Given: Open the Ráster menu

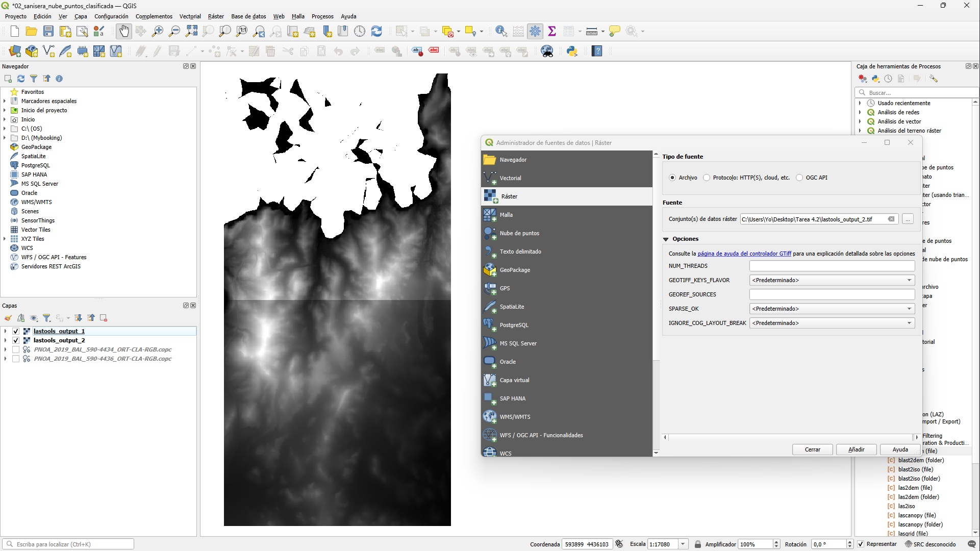Looking at the screenshot, I should (x=216, y=16).
